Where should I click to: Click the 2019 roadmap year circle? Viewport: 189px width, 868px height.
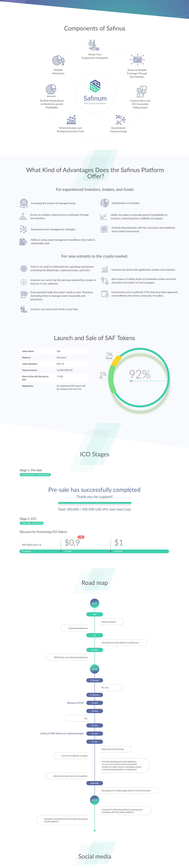pos(95,800)
